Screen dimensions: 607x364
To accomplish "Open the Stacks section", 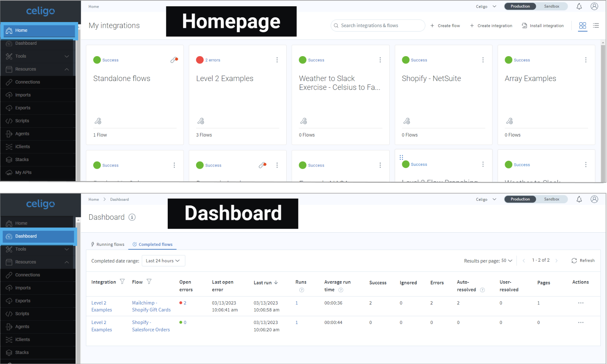I will pyautogui.click(x=22, y=159).
